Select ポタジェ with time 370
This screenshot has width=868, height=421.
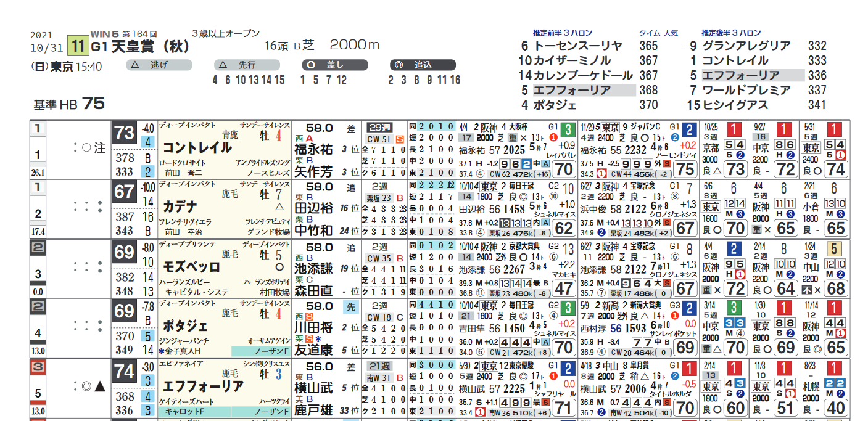click(555, 105)
